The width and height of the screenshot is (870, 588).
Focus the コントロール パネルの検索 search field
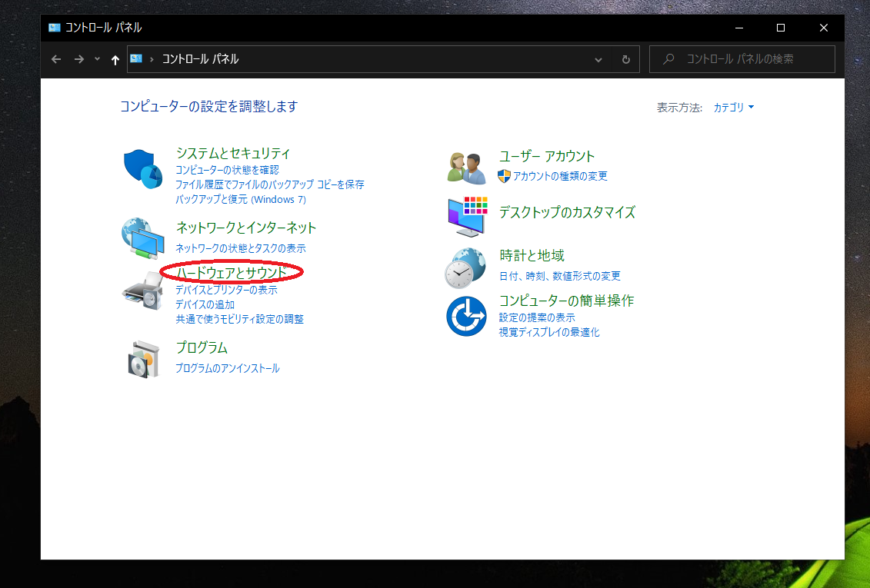pyautogui.click(x=742, y=59)
